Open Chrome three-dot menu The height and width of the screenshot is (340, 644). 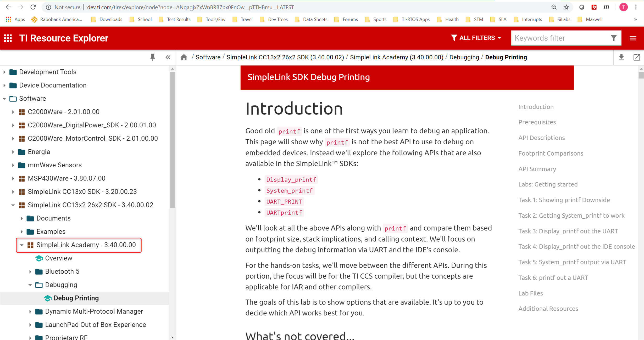point(636,7)
